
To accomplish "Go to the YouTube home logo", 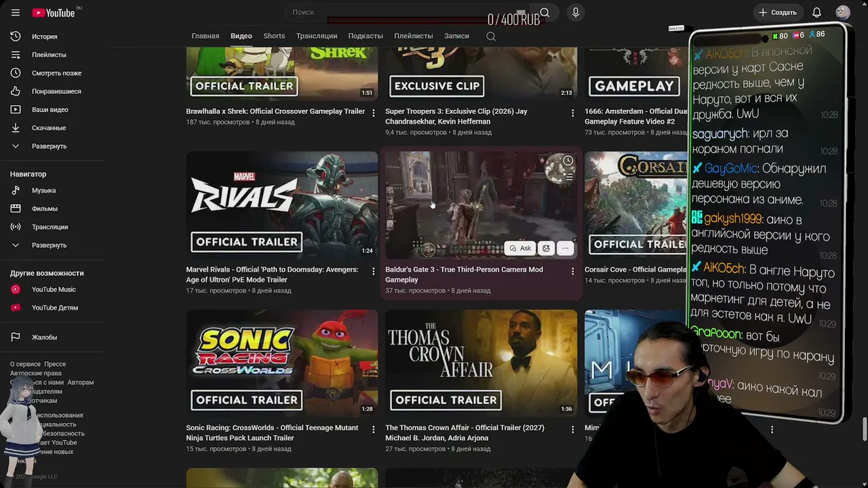I will [54, 13].
